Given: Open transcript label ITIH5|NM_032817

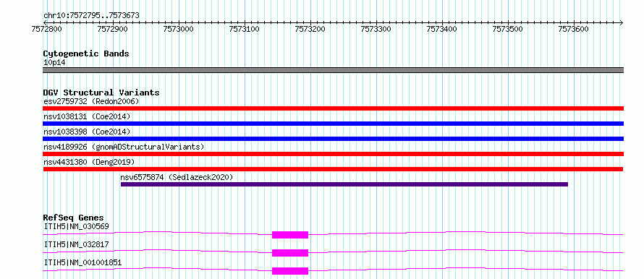Looking at the screenshot, I should point(76,244).
